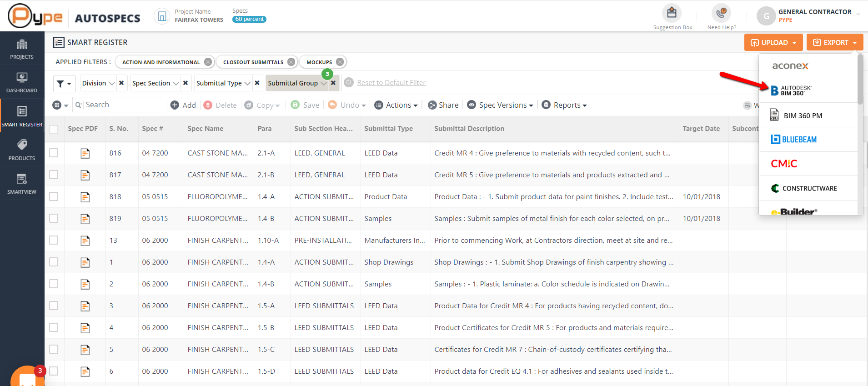Check the box for S. No. 3

tap(54, 306)
